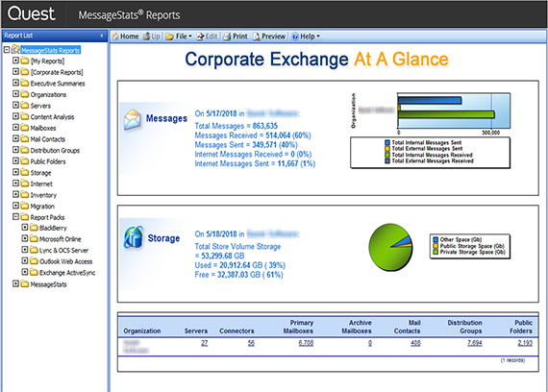Select the MessageStats Reports root icon
548x392 pixels.
[x=15, y=50]
